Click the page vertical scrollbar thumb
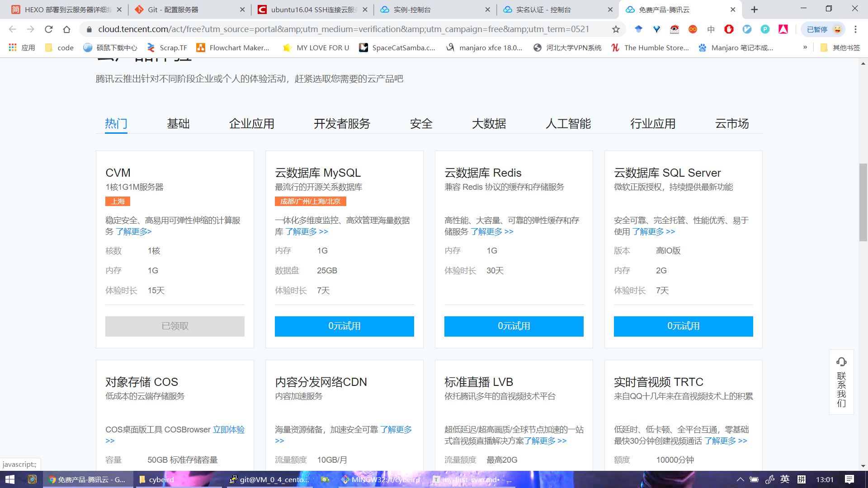The width and height of the screenshot is (868, 488). (863, 202)
